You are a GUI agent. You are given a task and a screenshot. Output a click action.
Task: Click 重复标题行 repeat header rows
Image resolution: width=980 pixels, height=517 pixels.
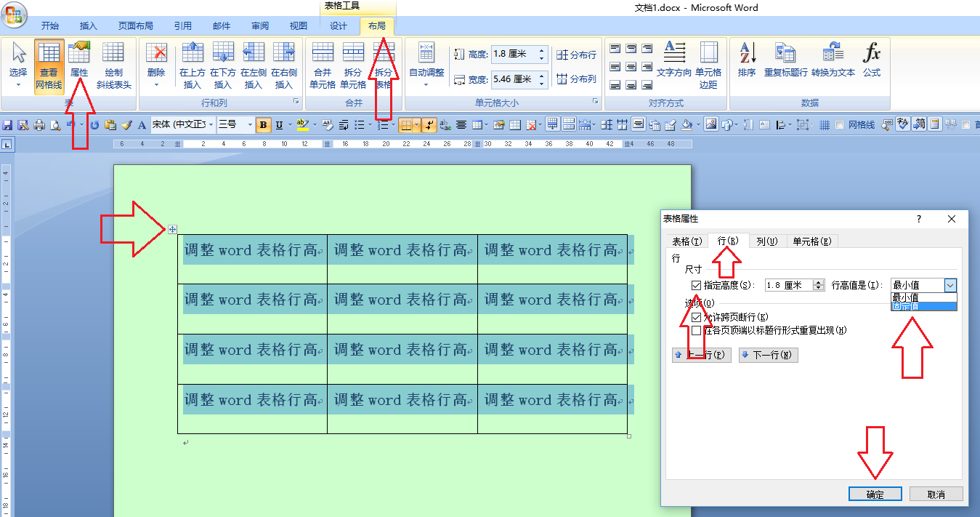785,60
